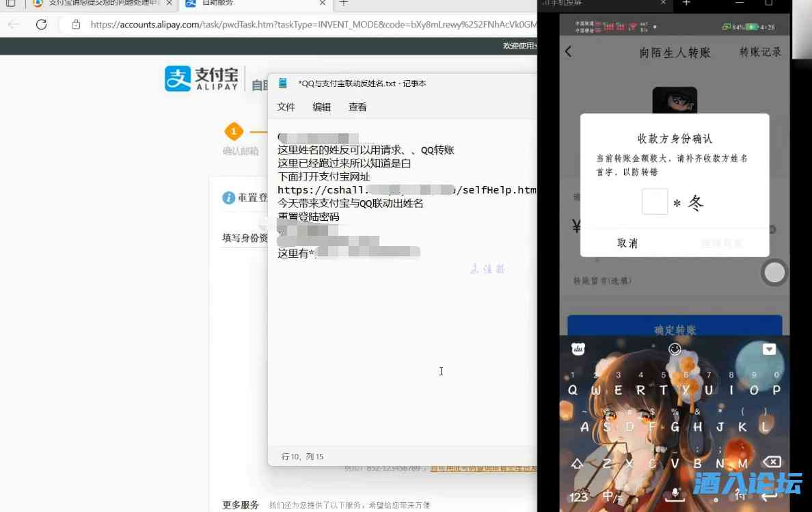The image size is (812, 512).
Task: Tap the Q key
Action: click(573, 390)
